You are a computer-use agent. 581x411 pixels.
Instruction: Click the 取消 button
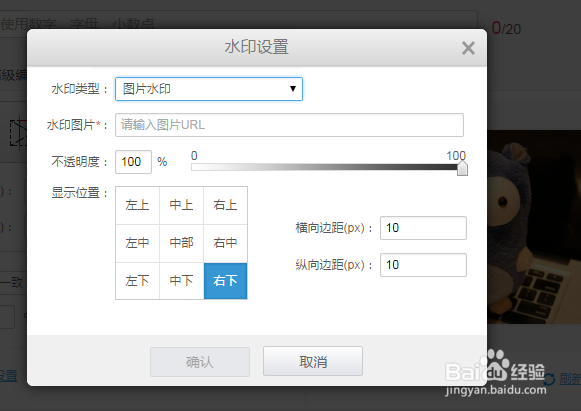point(313,361)
